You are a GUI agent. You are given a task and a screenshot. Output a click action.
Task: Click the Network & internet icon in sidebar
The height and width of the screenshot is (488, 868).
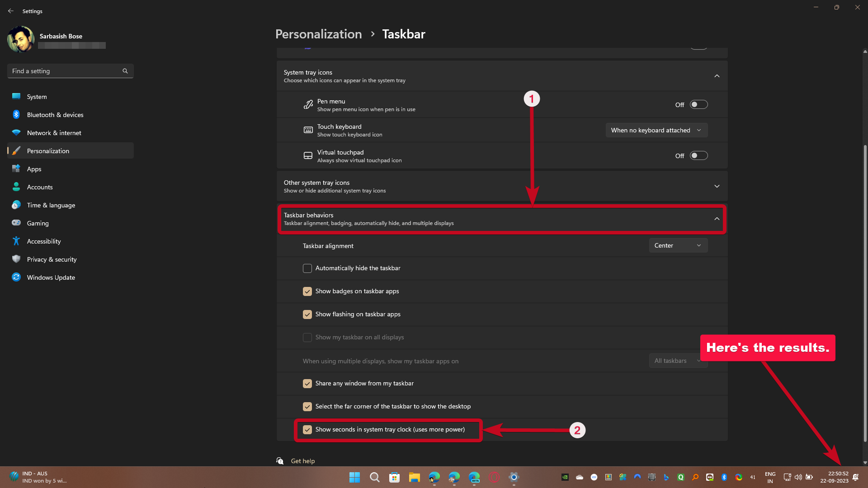click(17, 132)
